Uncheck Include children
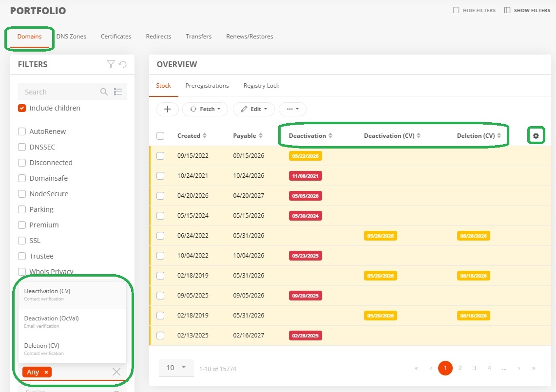The image size is (556, 392). (x=22, y=108)
